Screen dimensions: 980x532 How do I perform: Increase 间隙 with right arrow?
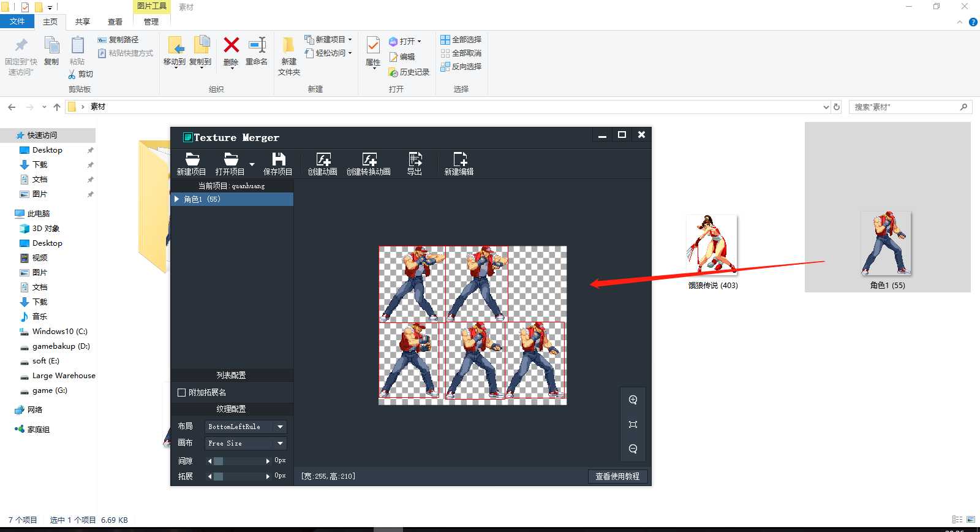tap(268, 461)
